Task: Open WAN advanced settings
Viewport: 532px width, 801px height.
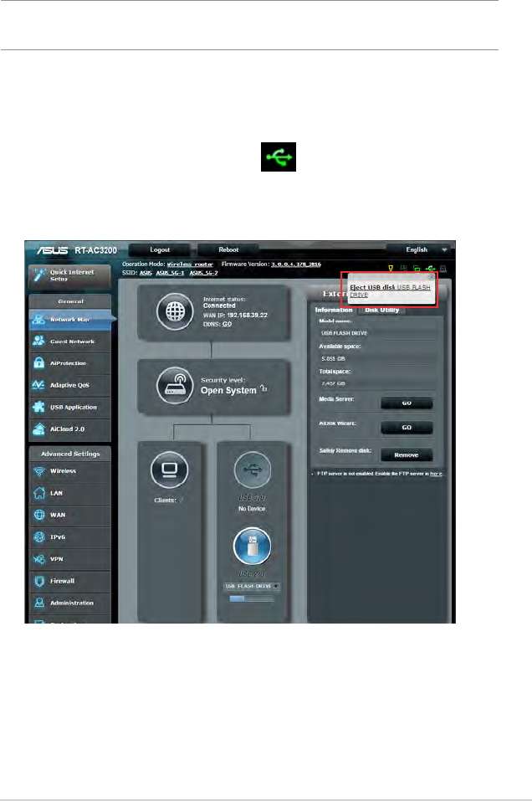Action: pos(70,516)
